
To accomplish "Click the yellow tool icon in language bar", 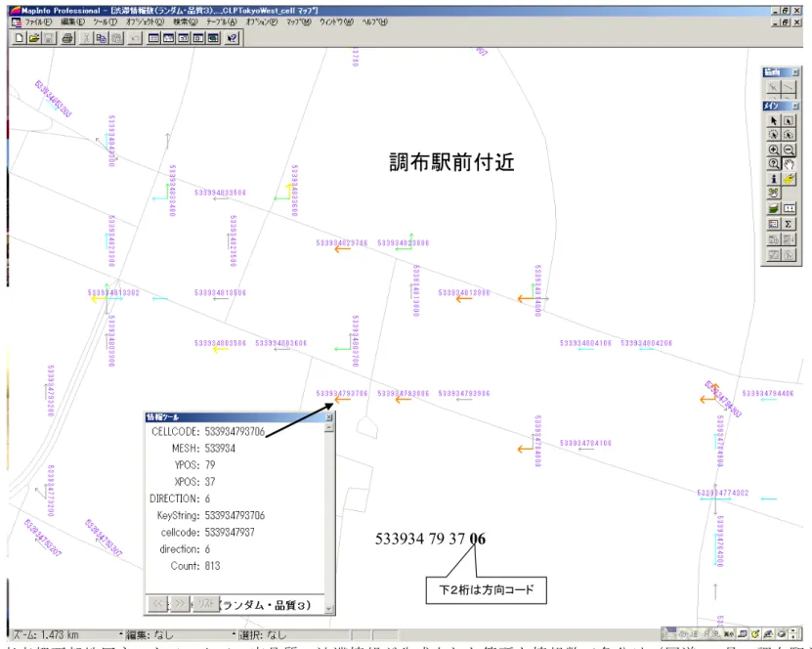I will 755,634.
